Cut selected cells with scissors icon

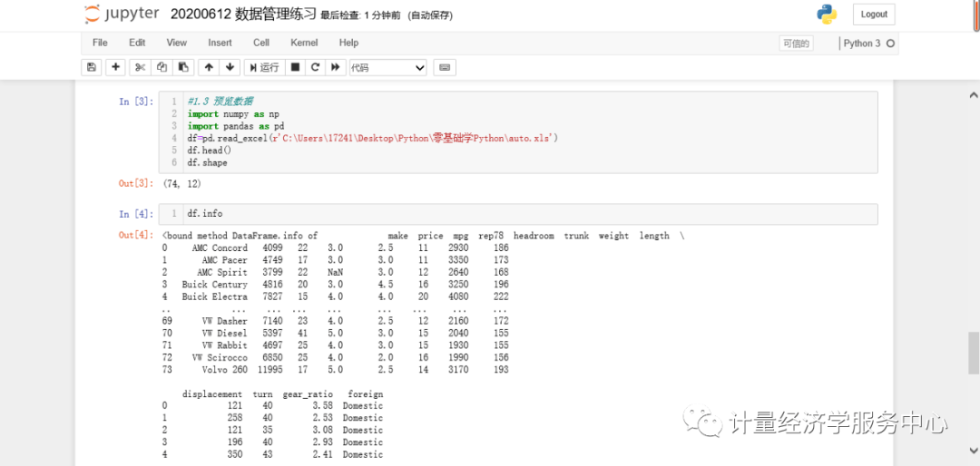[x=140, y=67]
